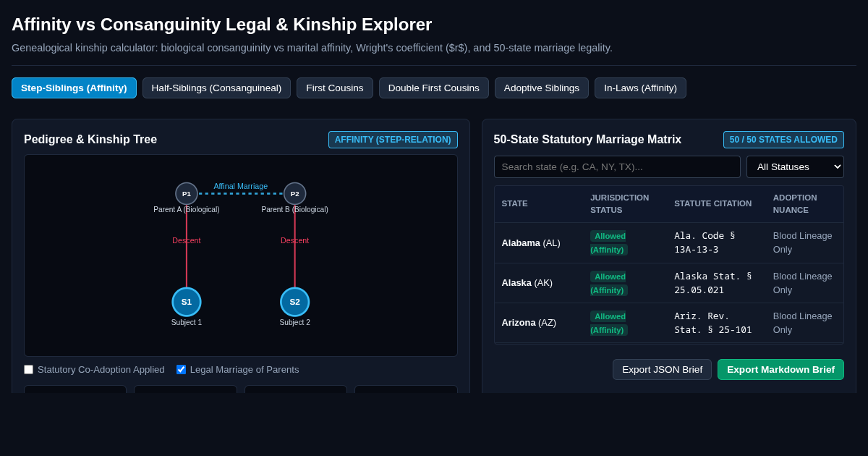Click Alaska's Allowed (Affinity) status badge

pyautogui.click(x=609, y=283)
